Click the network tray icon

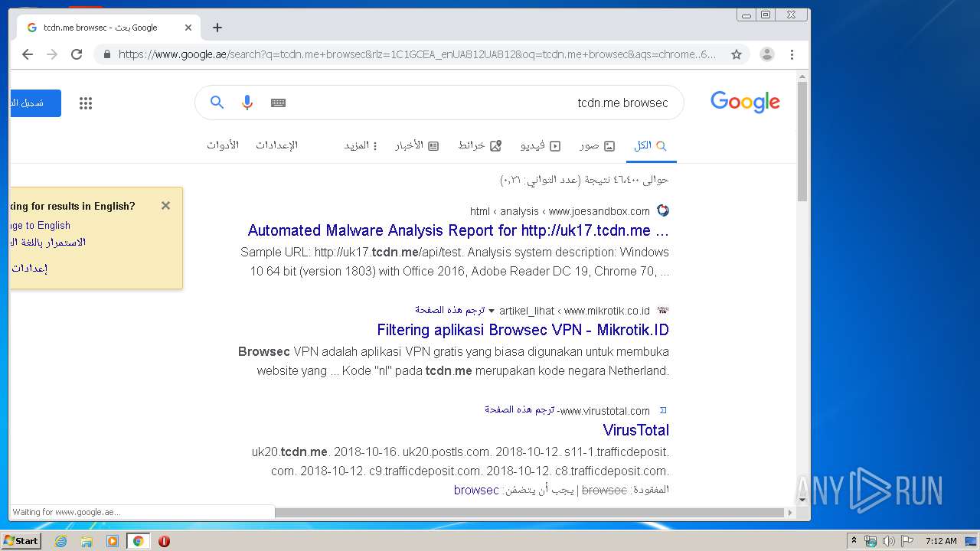pos(871,541)
